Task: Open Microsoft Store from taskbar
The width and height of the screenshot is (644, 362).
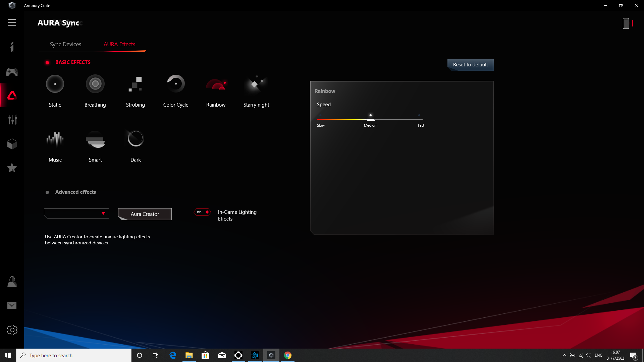Action: pyautogui.click(x=205, y=355)
